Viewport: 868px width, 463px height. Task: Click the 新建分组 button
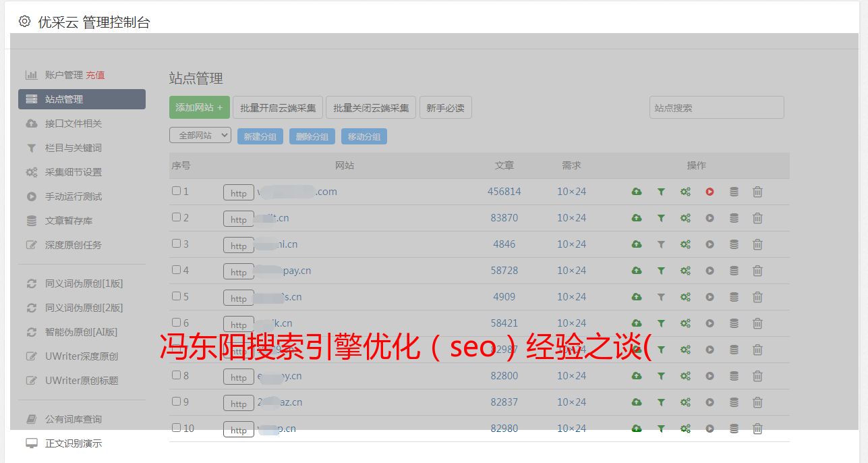[x=260, y=136]
